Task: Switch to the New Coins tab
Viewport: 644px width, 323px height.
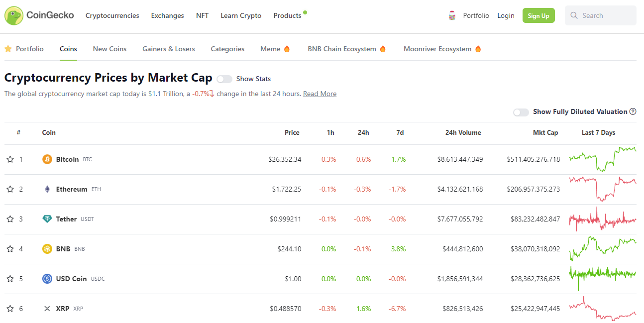Action: tap(109, 49)
